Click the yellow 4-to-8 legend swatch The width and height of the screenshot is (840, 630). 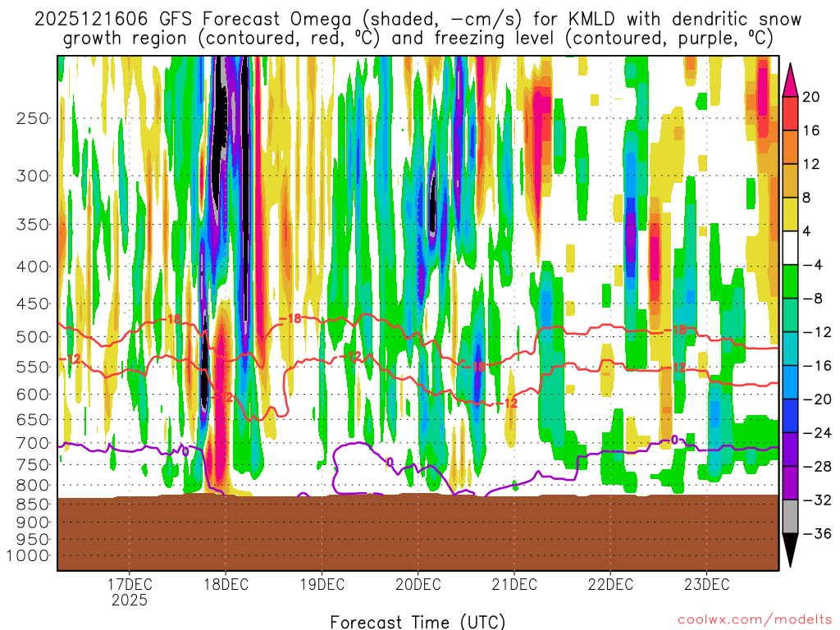(x=790, y=214)
